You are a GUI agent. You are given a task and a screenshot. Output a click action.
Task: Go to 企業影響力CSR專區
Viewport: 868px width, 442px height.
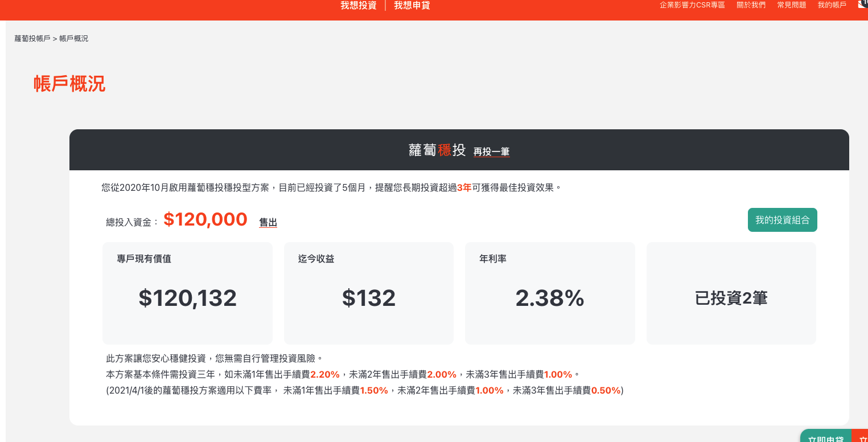[692, 5]
